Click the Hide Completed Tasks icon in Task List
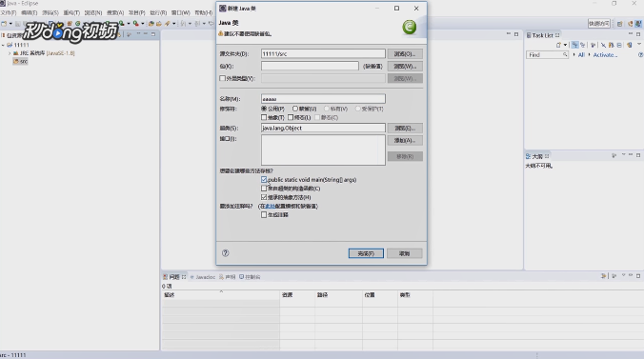Image resolution: width=644 pixels, height=359 pixels. (x=603, y=45)
